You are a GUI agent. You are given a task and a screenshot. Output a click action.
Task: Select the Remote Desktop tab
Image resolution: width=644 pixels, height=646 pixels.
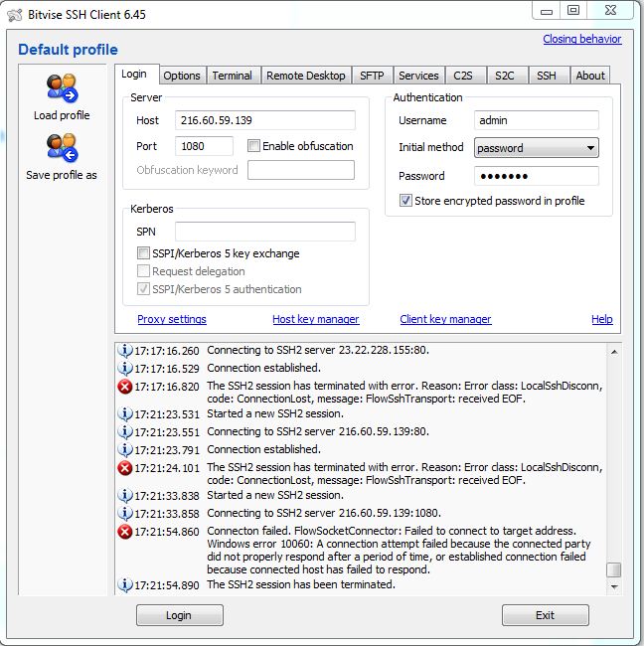pos(306,76)
